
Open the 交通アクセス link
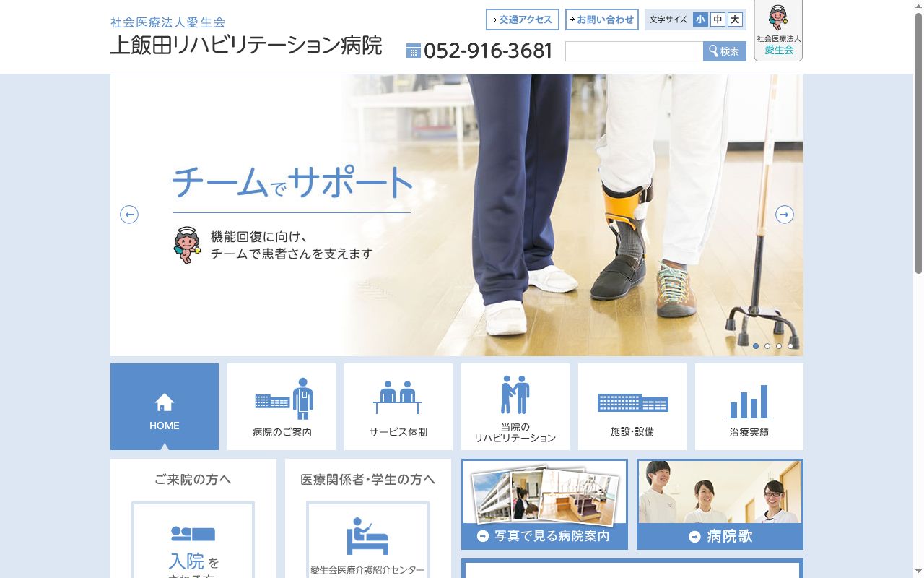(523, 20)
